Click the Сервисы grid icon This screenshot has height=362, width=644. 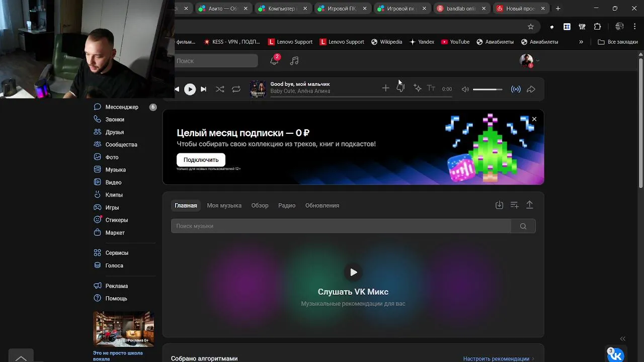[98, 253]
